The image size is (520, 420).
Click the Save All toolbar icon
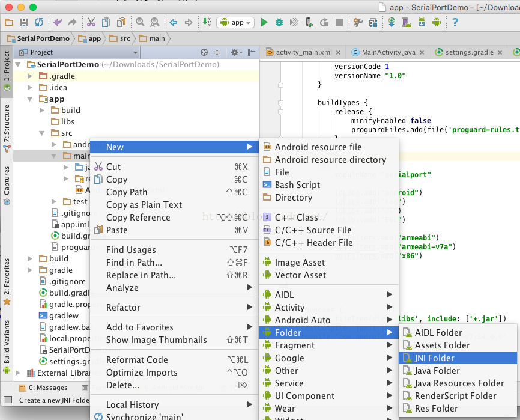click(x=24, y=22)
